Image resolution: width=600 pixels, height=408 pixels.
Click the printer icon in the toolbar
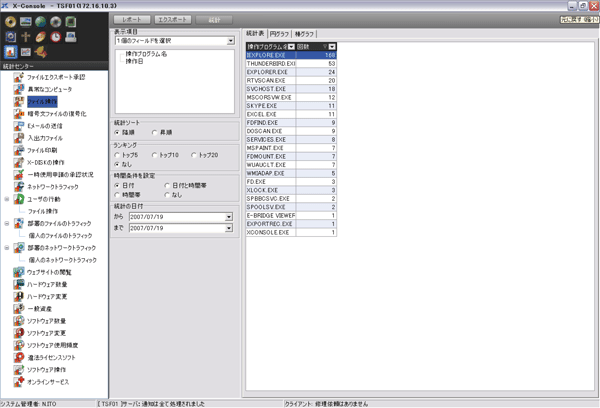[x=70, y=37]
